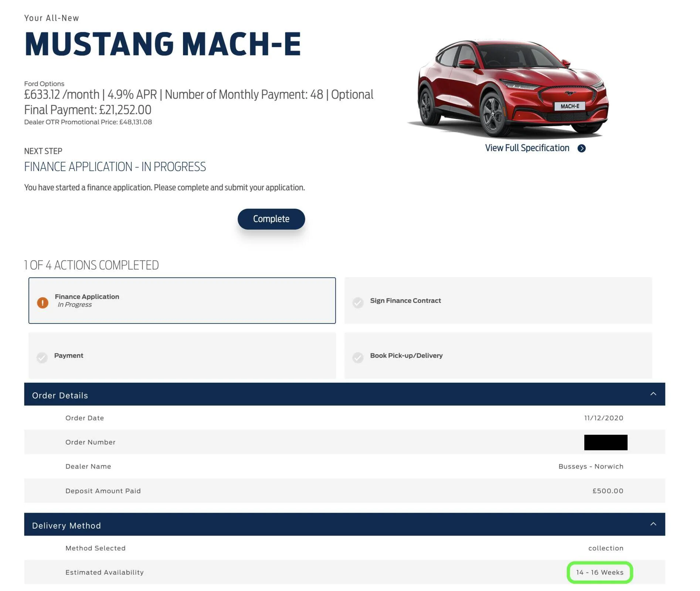Screen dimensions: 700x591
Task: Click the Ford Options label
Action: (x=44, y=83)
